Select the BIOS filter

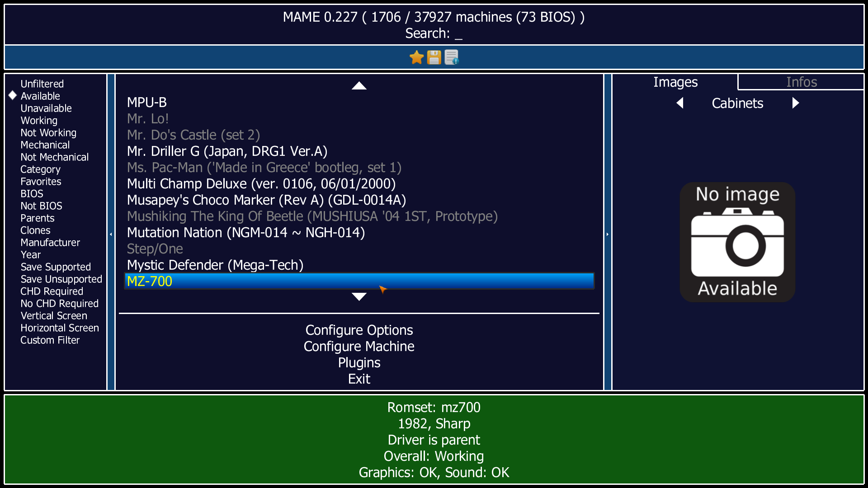(x=32, y=193)
